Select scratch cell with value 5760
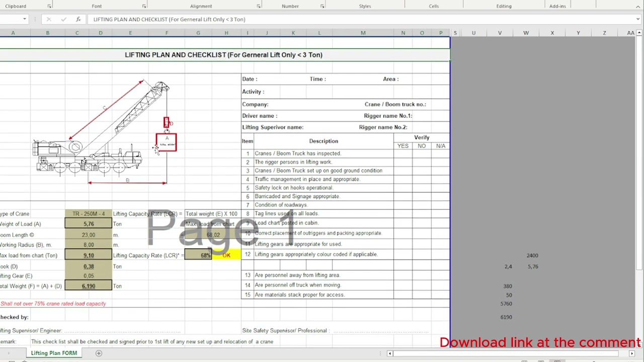This screenshot has width=644, height=362. tap(506, 304)
